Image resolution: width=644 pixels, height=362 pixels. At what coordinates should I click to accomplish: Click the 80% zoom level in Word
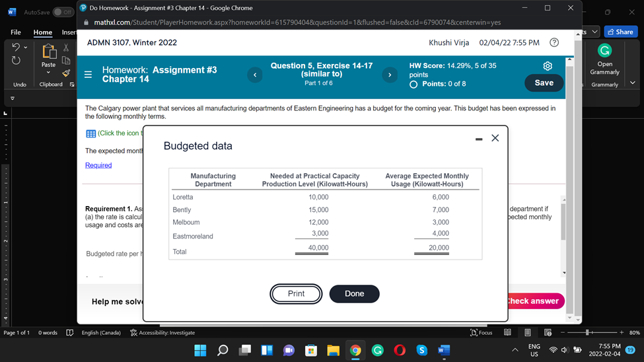[635, 333]
